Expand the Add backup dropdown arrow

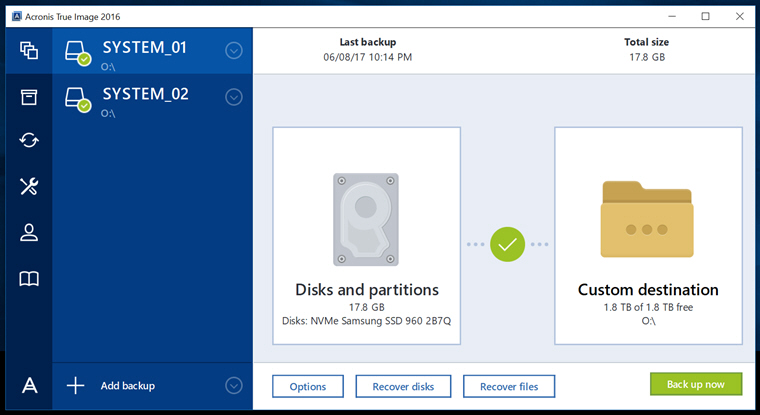point(234,386)
